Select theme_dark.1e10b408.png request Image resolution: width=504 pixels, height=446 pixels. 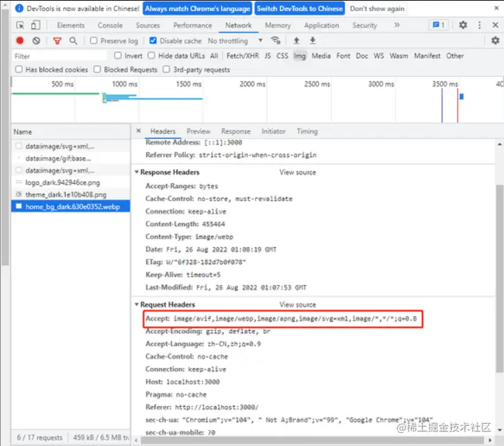[x=71, y=194]
